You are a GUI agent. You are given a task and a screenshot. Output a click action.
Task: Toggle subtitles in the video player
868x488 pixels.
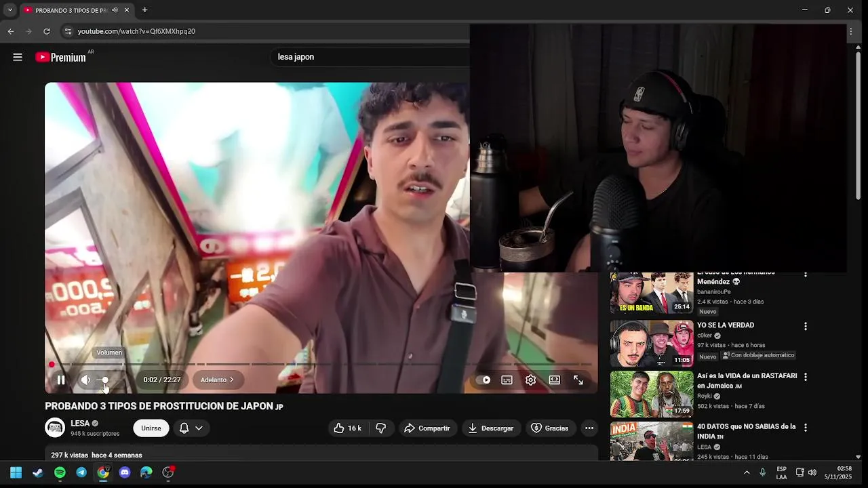click(x=507, y=380)
